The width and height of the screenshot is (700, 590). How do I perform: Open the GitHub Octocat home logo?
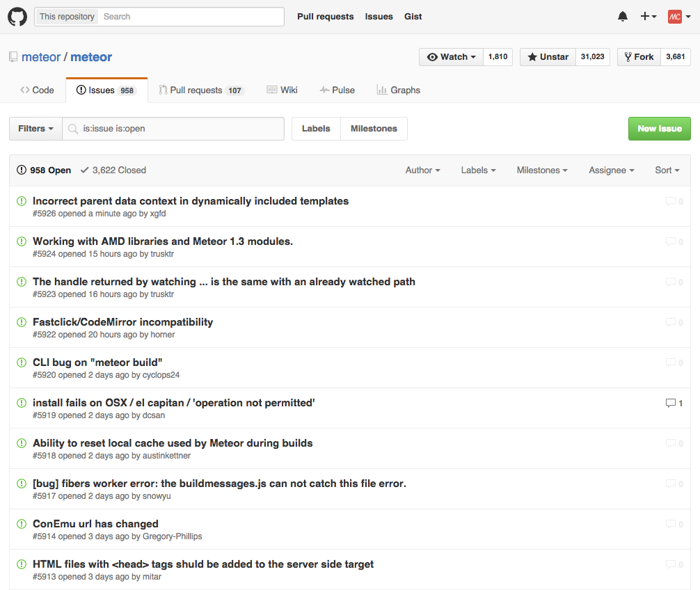(17, 17)
